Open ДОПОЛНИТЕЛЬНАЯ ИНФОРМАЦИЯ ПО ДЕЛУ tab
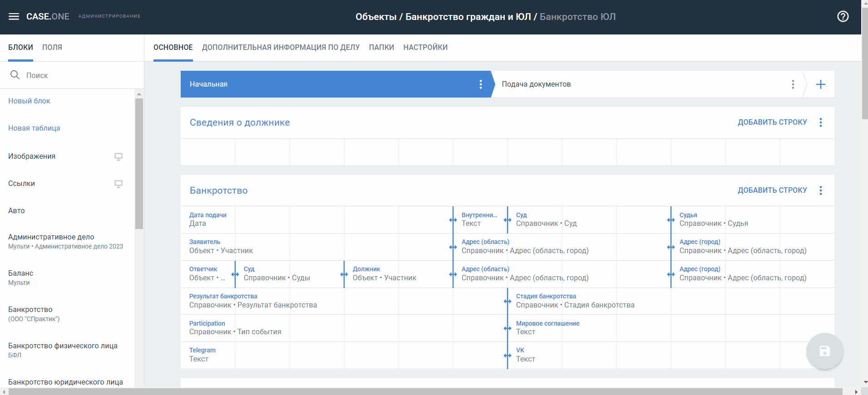 click(281, 47)
